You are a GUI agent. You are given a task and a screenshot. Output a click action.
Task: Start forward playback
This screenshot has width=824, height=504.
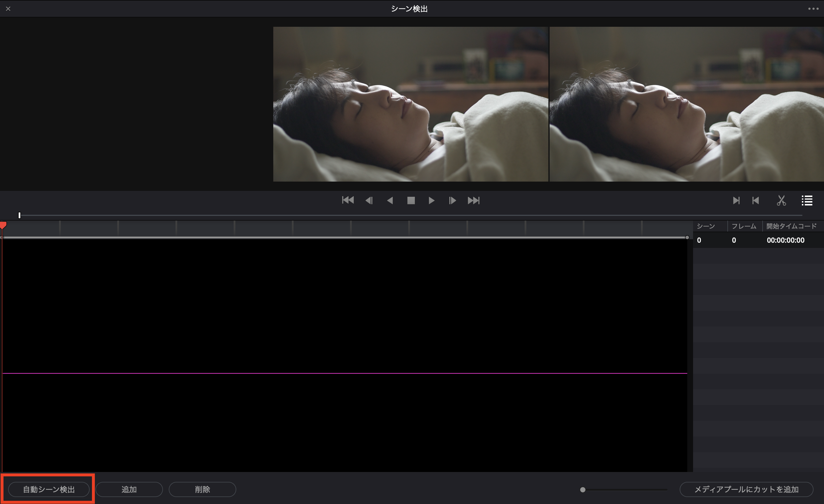pyautogui.click(x=431, y=200)
